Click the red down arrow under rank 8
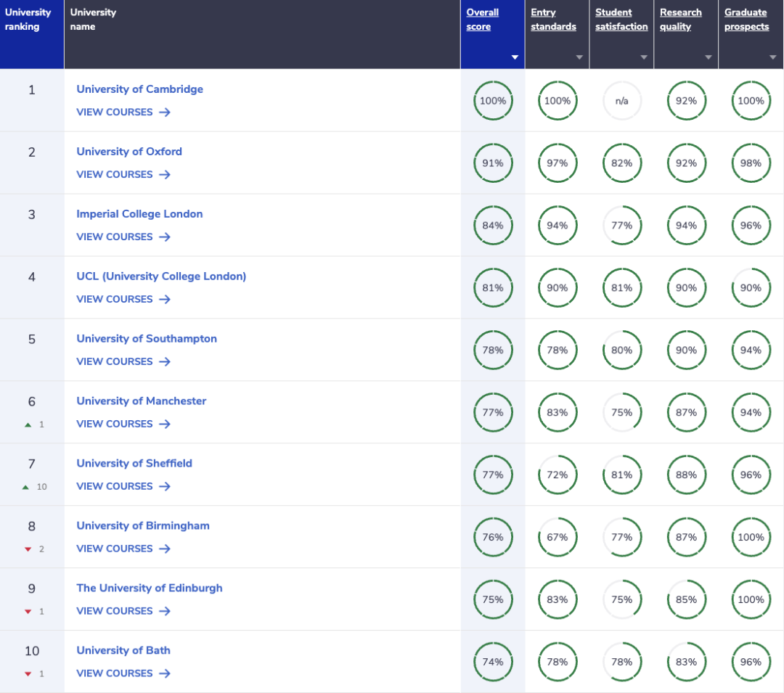Screen dimensions: 784x693 tap(28, 549)
